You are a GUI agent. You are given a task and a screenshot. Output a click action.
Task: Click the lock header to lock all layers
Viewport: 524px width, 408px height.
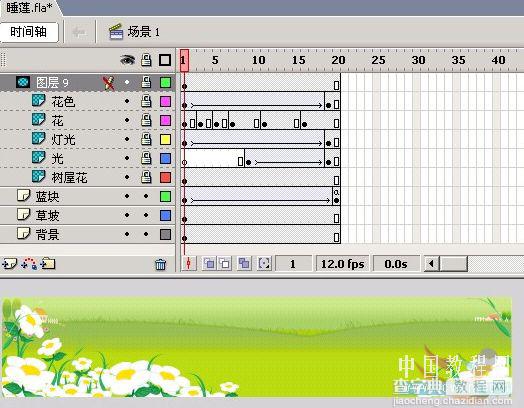[x=146, y=60]
